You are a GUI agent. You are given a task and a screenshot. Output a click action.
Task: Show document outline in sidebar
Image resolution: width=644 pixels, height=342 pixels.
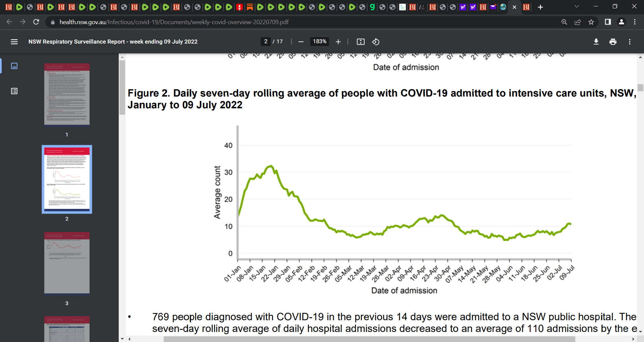pyautogui.click(x=14, y=91)
